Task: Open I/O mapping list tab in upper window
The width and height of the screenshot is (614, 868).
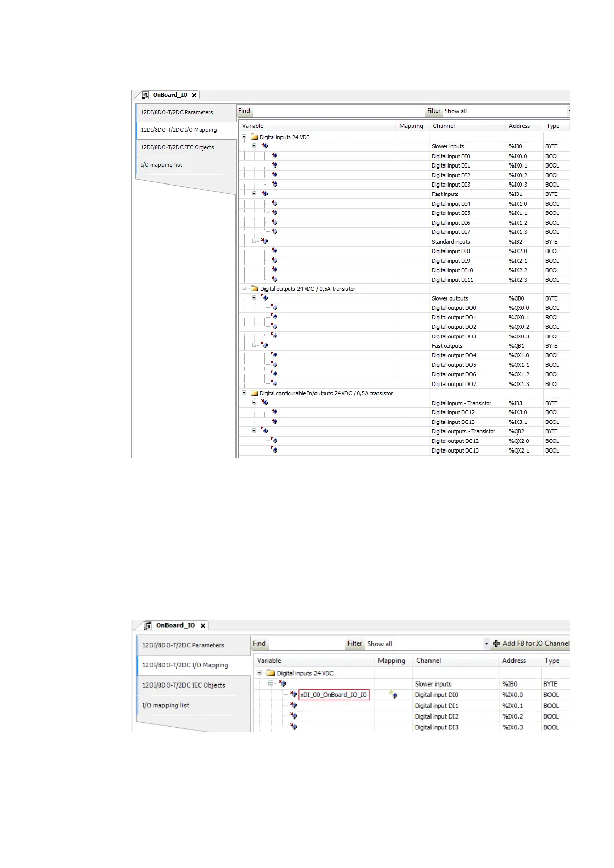Action: coord(162,165)
